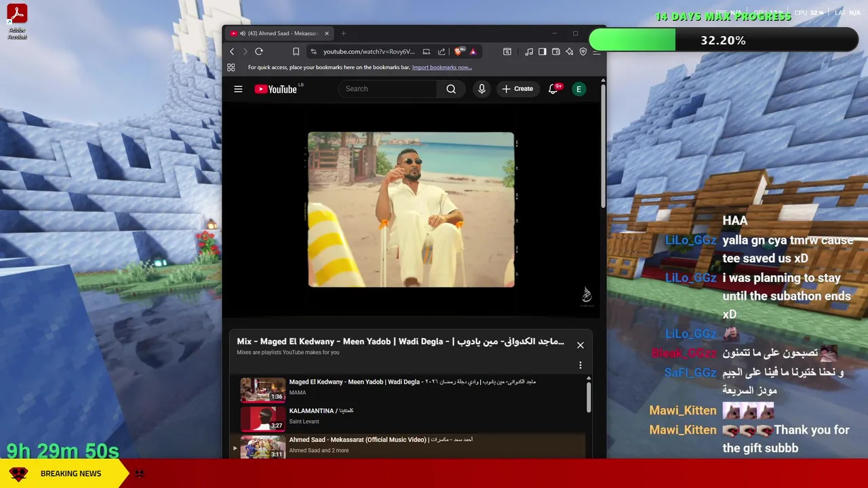868x488 pixels.
Task: Click the install app icon in address bar
Action: 426,52
